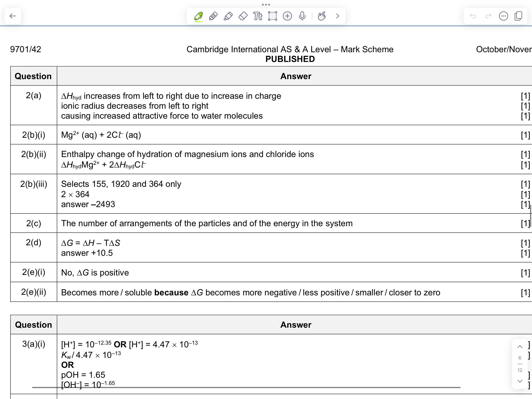
Task: Select the pencil tool
Action: click(x=213, y=16)
